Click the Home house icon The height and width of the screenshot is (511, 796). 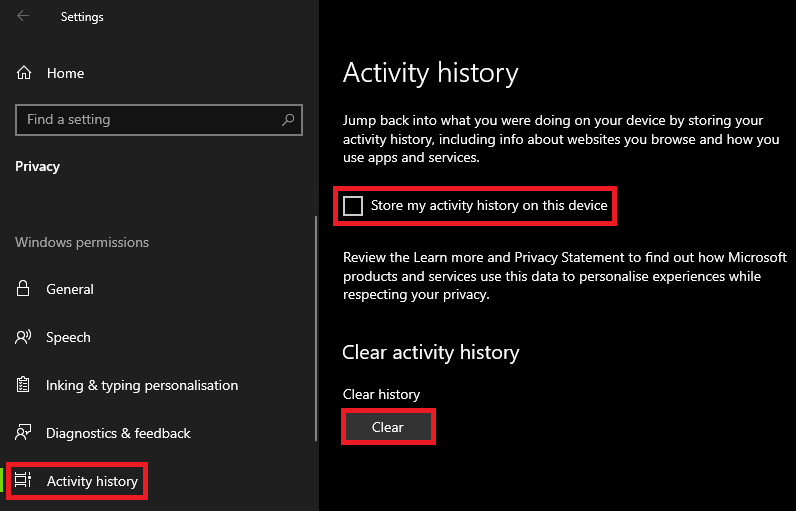point(24,73)
